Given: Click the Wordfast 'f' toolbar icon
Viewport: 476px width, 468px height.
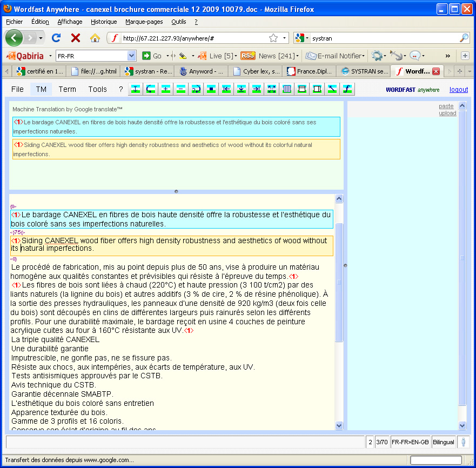Looking at the screenshot, I should click(347, 89).
